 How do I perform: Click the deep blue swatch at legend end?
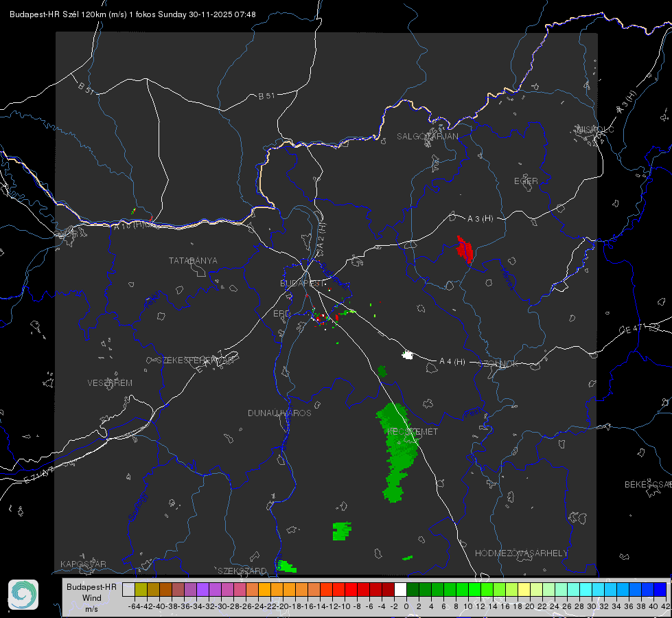(660, 589)
